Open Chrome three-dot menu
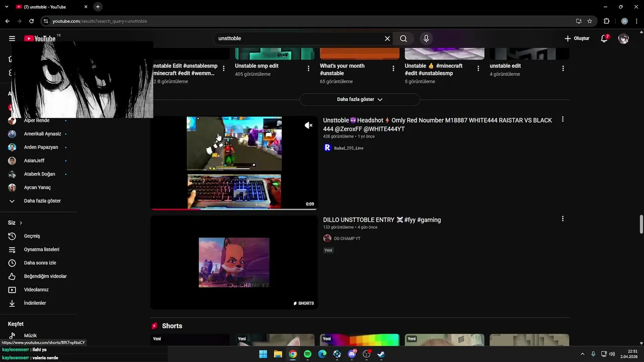The image size is (644, 362). (x=636, y=21)
